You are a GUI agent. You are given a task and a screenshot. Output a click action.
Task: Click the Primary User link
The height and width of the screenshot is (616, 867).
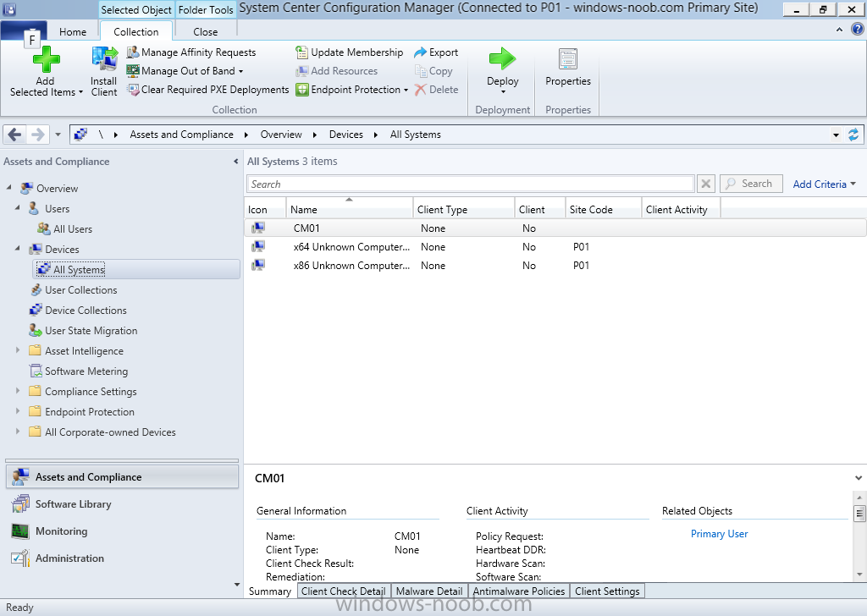point(719,534)
